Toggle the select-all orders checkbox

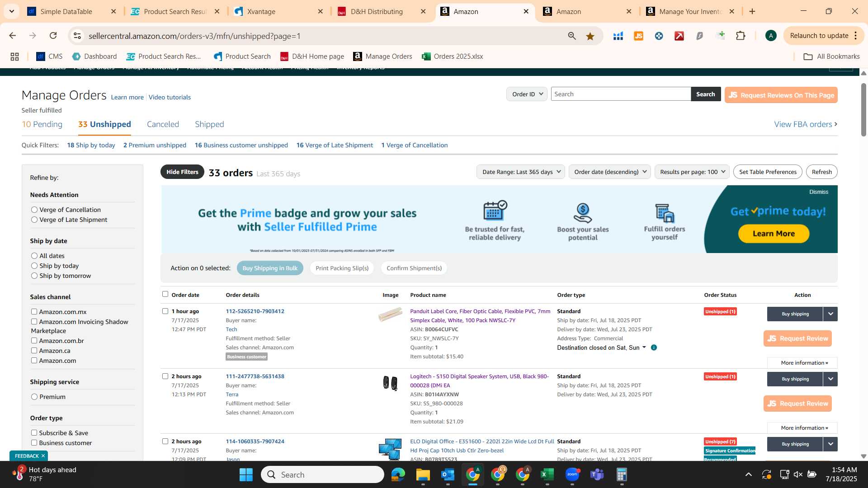pos(165,294)
